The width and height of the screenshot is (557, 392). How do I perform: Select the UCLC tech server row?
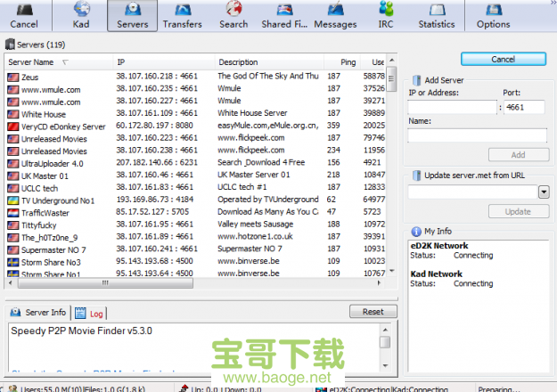coord(196,187)
